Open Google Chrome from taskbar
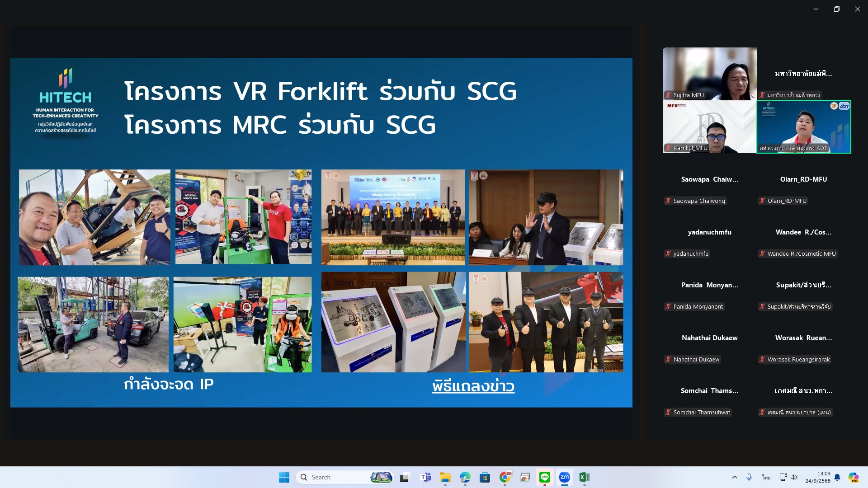The width and height of the screenshot is (868, 488). 505,477
